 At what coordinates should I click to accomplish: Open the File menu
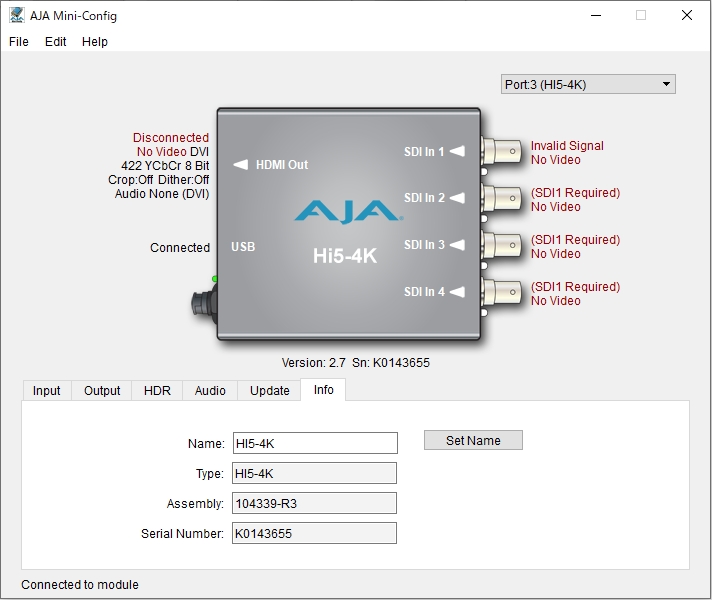[19, 42]
